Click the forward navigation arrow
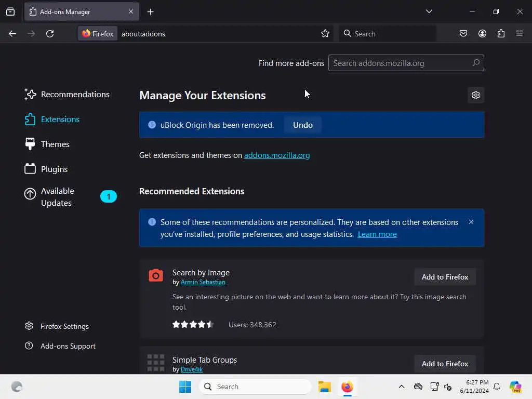This screenshot has height=399, width=532. 31,34
